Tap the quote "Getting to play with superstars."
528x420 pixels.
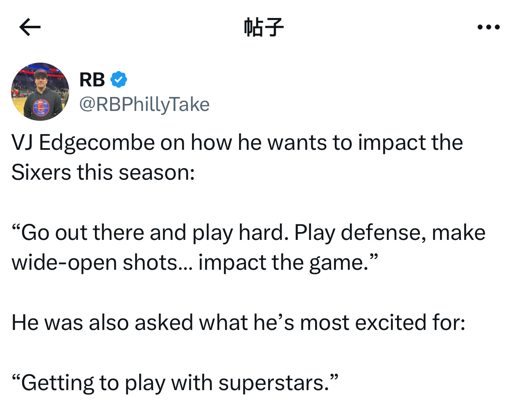click(175, 383)
